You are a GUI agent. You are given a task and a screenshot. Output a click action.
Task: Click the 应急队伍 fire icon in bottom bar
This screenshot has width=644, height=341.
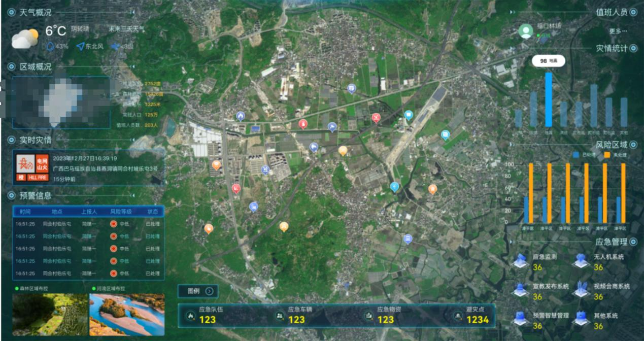[x=191, y=316]
